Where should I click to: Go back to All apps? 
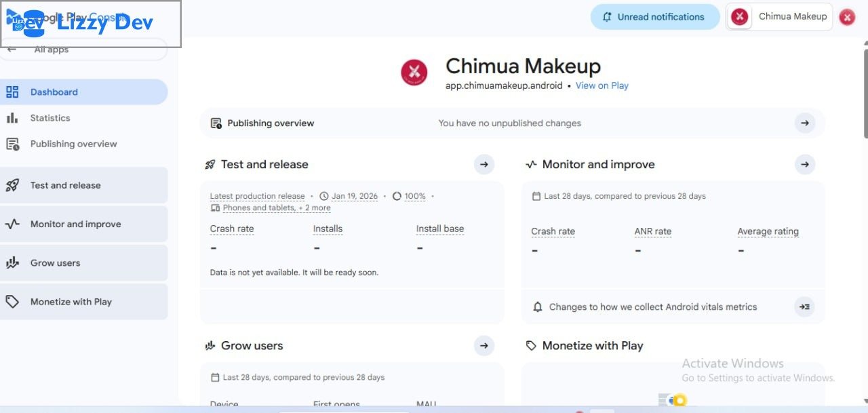51,50
